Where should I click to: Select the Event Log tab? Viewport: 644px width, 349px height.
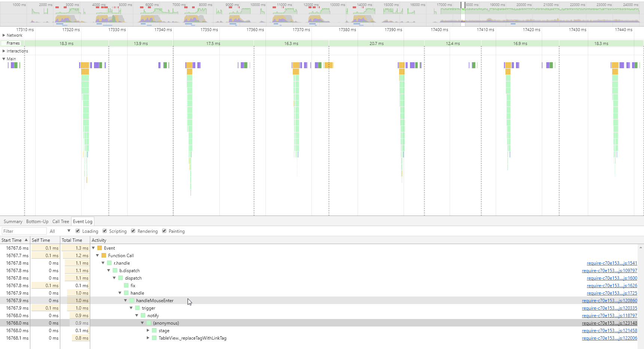[82, 222]
